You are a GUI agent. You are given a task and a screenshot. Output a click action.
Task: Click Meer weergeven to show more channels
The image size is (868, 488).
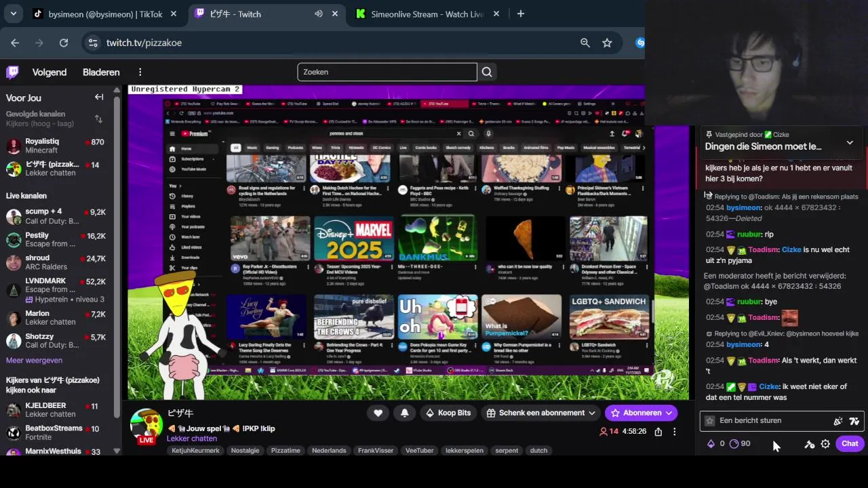(x=34, y=361)
